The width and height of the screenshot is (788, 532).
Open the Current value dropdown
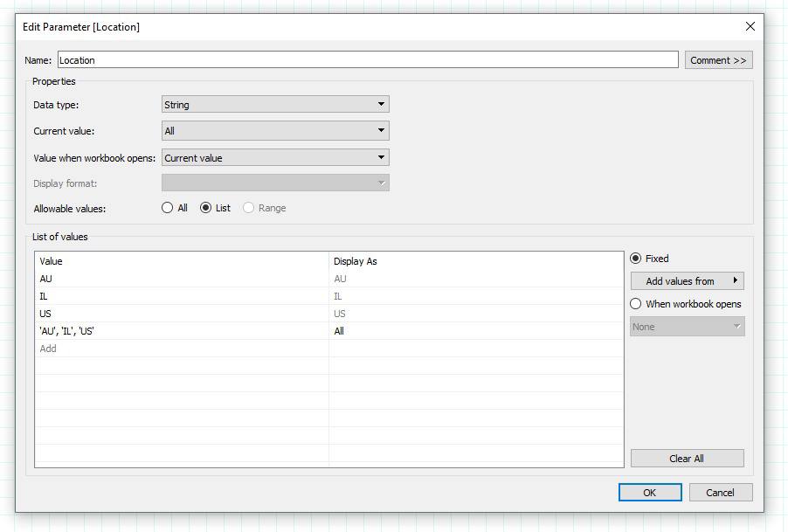(x=275, y=131)
